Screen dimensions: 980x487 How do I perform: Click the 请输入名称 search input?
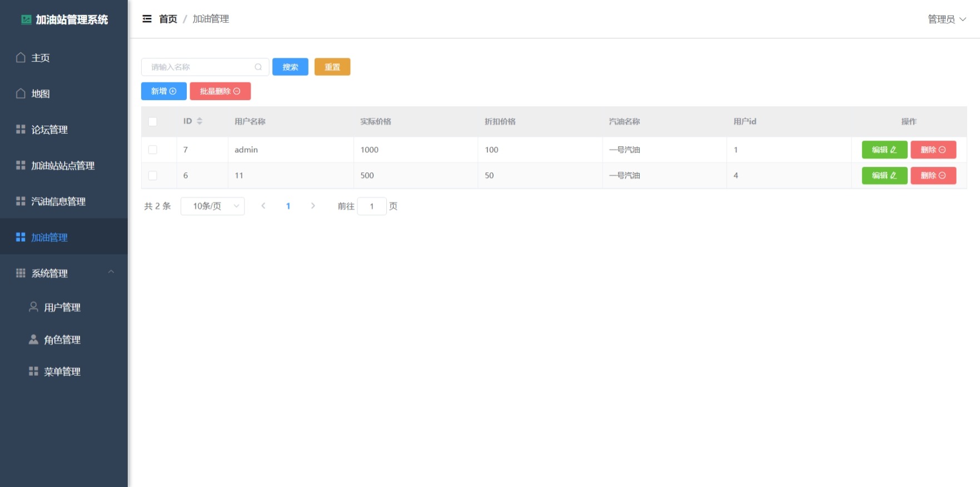[205, 67]
